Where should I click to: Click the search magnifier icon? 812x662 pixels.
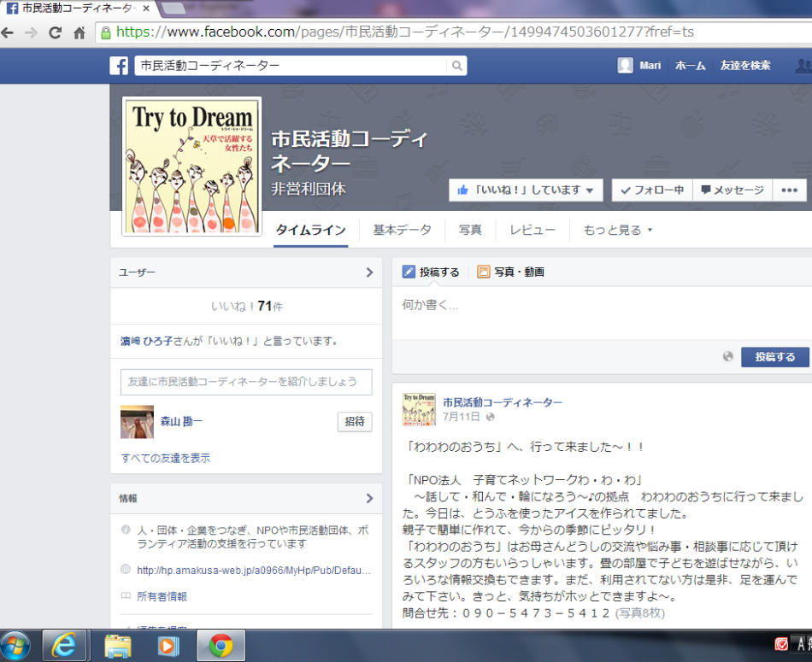click(x=456, y=66)
